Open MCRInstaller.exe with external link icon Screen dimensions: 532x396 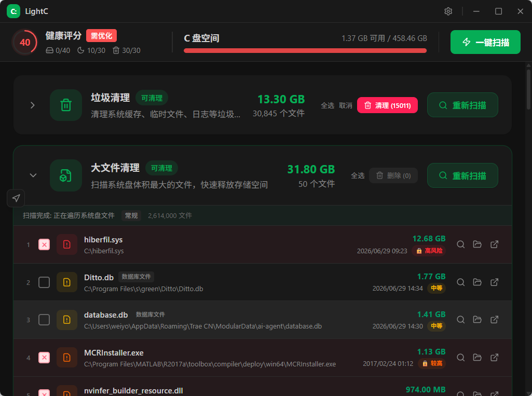pyautogui.click(x=494, y=358)
